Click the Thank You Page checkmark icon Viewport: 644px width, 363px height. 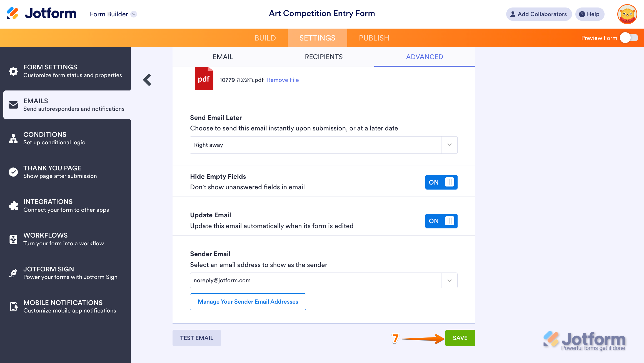13,172
